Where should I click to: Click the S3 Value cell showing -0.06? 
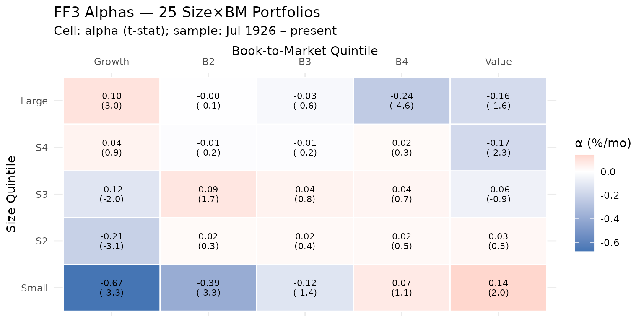[x=499, y=194]
